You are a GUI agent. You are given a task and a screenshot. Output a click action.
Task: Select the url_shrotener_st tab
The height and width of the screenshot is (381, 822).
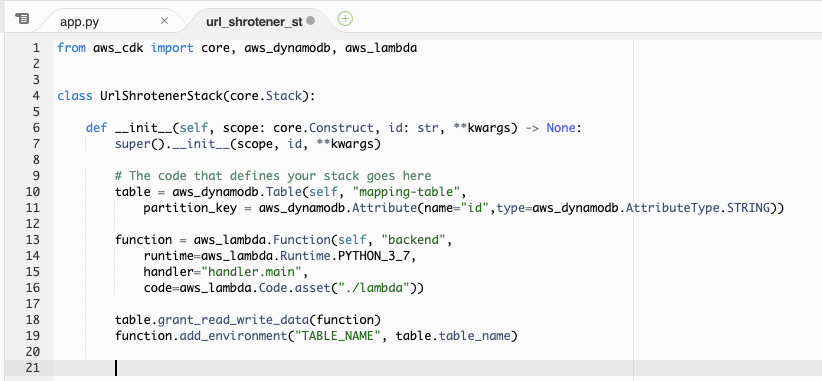pyautogui.click(x=254, y=21)
